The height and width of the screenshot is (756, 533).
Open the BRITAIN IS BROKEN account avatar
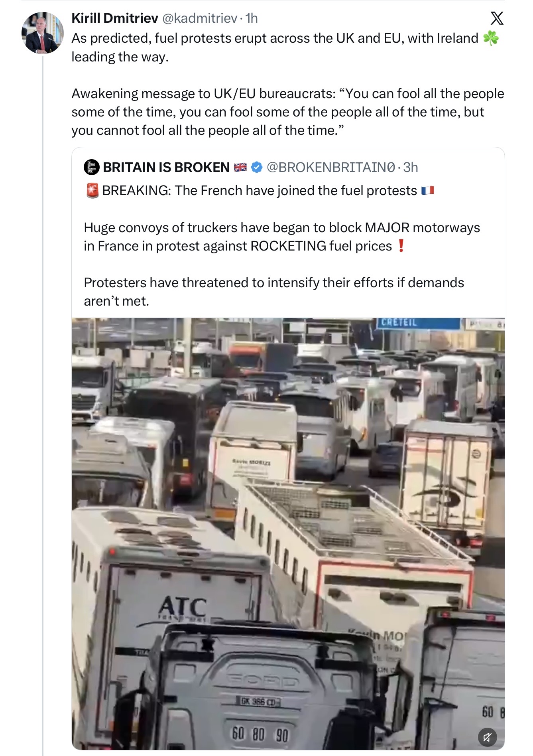click(x=92, y=167)
